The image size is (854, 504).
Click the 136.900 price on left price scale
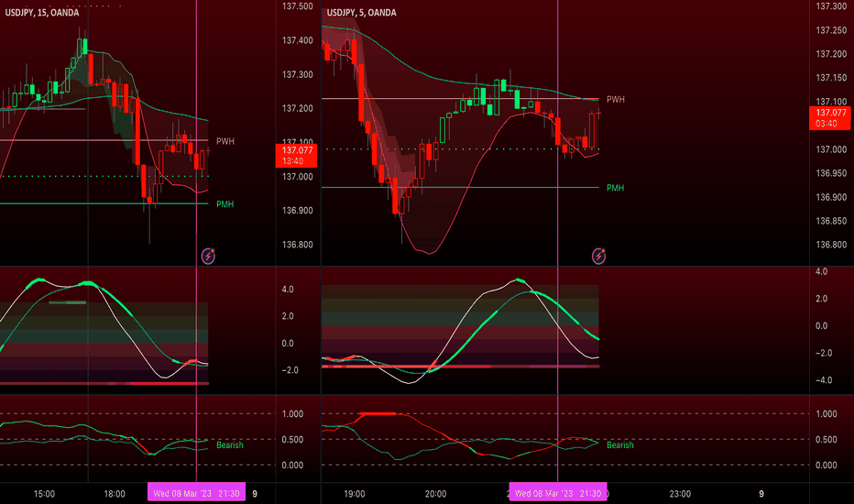pos(298,211)
